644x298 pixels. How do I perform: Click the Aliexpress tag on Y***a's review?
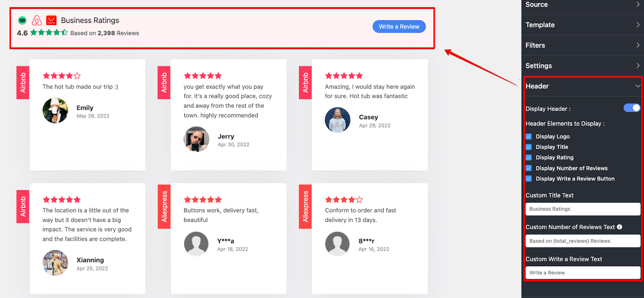point(164,207)
